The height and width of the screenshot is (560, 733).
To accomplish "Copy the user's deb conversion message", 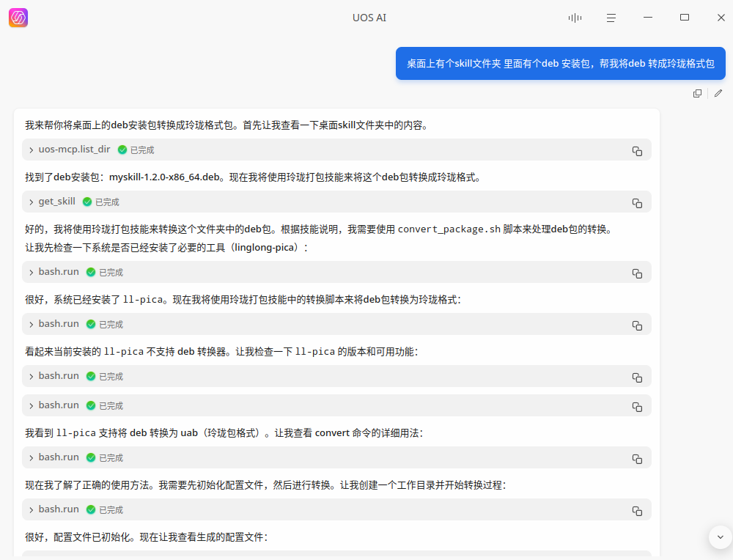I will point(697,94).
